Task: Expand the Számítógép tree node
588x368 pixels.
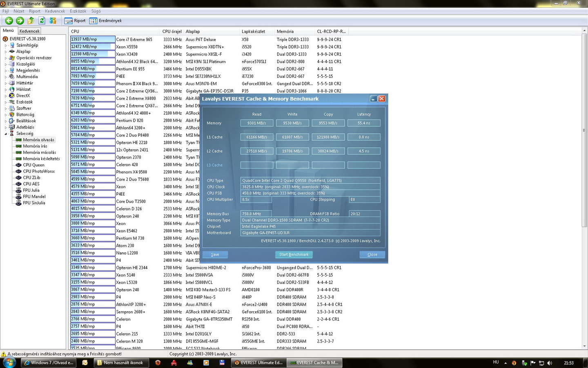Action: [6, 45]
